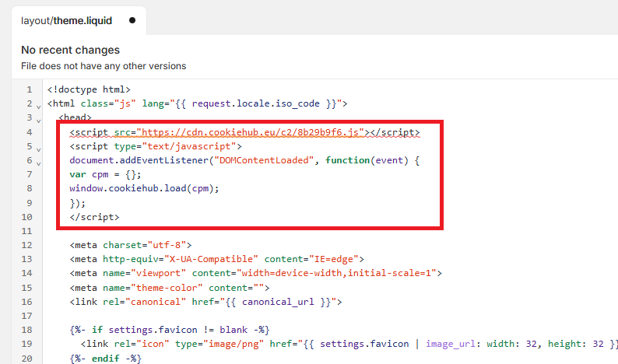Click the viewport meta content value

336,274
